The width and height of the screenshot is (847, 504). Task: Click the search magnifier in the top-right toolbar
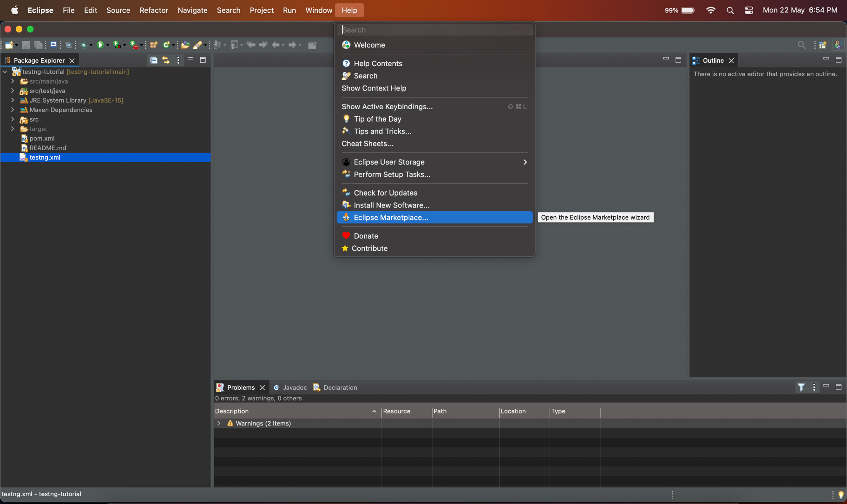coord(801,45)
